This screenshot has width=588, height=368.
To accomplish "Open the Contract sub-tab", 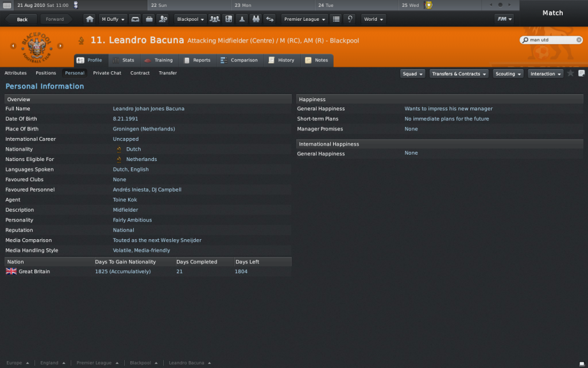I will 140,73.
